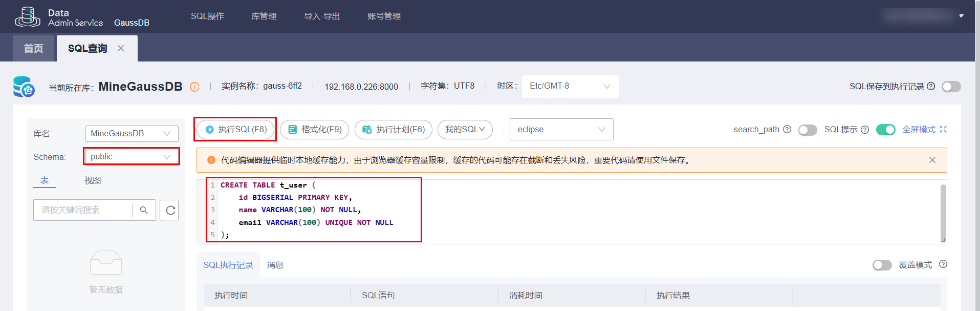
Task: Click inside the 请按关键词搜索 search field
Action: coord(83,210)
